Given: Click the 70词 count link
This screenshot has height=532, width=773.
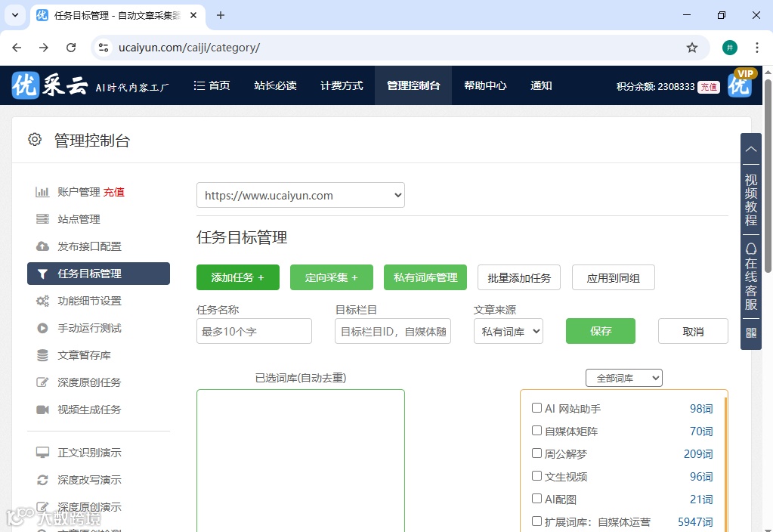Looking at the screenshot, I should coord(701,431).
